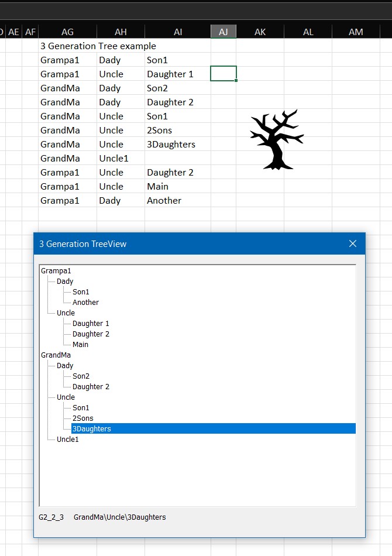Click the black tree image
Image resolution: width=392 pixels, height=556 pixels.
pos(277,140)
